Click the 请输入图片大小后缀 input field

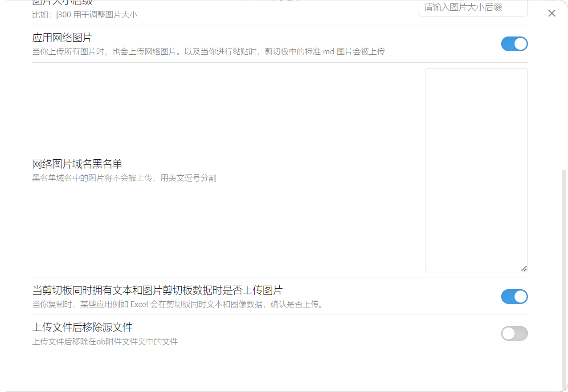(472, 8)
